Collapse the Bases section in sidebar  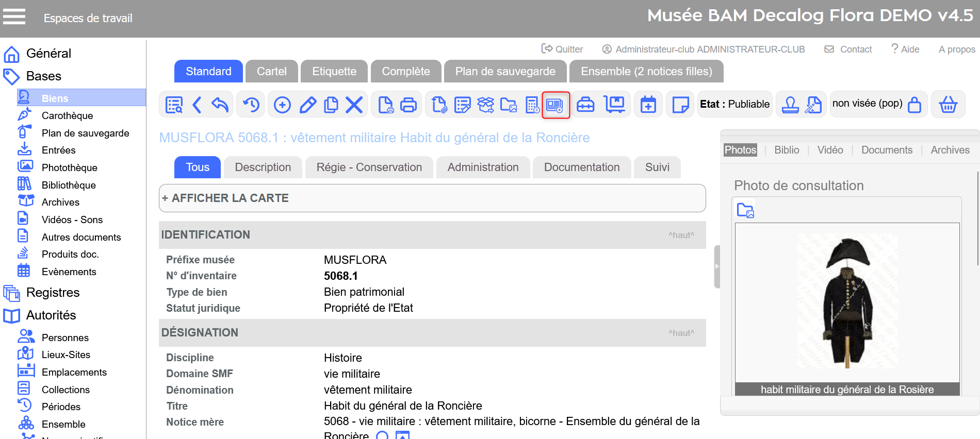pyautogui.click(x=44, y=76)
